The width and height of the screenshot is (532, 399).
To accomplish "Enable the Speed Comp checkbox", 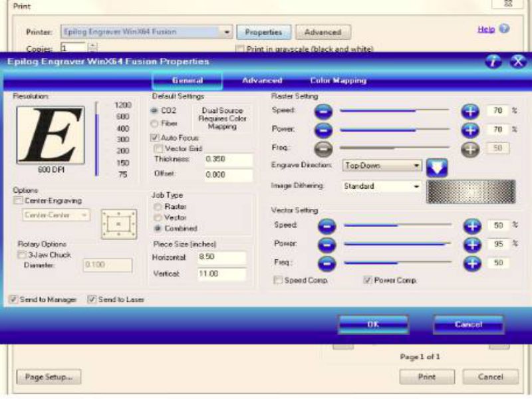I will [278, 280].
